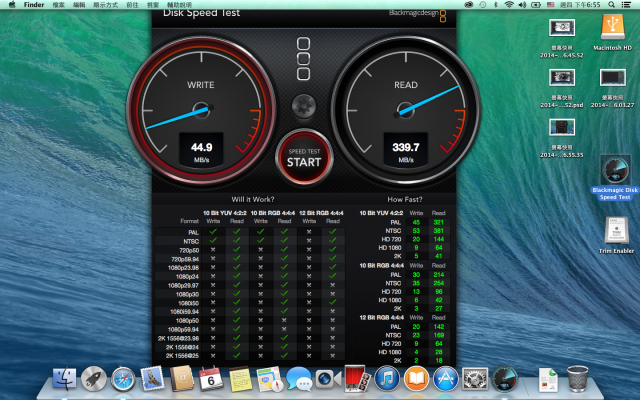Screen dimensions: 640x400
Task: Click the WRITE speed gauge
Action: [201, 110]
